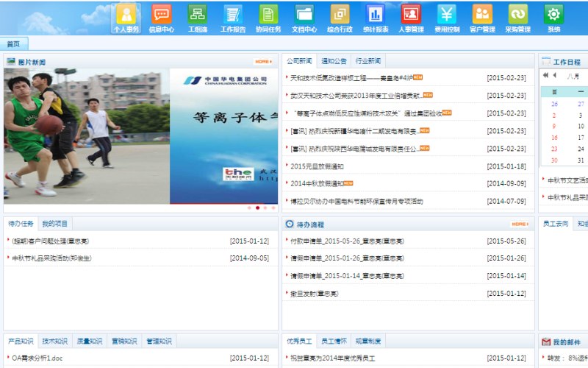
Task: Switch to the 营销知识 tab
Action: tap(124, 341)
